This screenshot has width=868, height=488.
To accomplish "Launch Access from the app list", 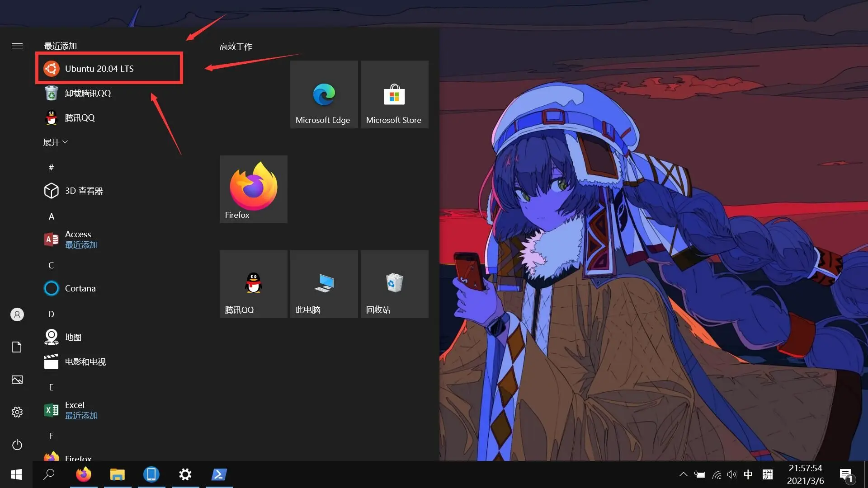I will pyautogui.click(x=109, y=239).
